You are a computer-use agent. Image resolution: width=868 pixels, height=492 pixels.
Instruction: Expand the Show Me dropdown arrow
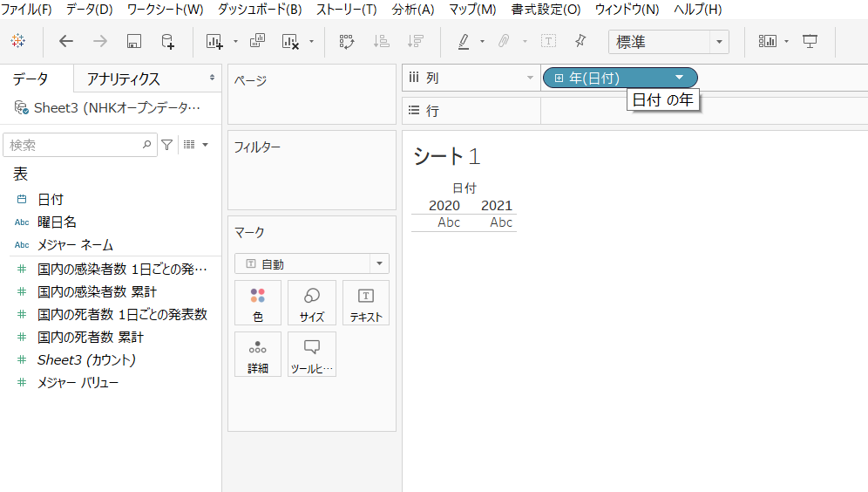click(x=786, y=42)
